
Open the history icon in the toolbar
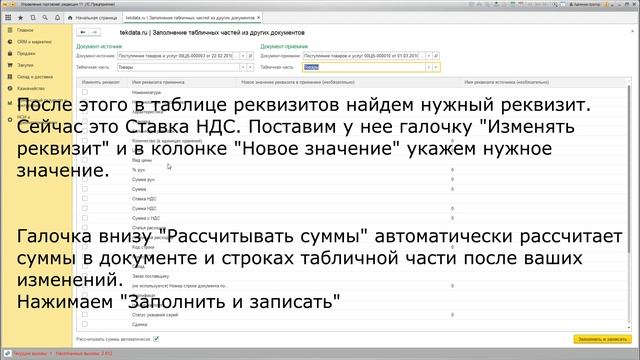pos(33,18)
